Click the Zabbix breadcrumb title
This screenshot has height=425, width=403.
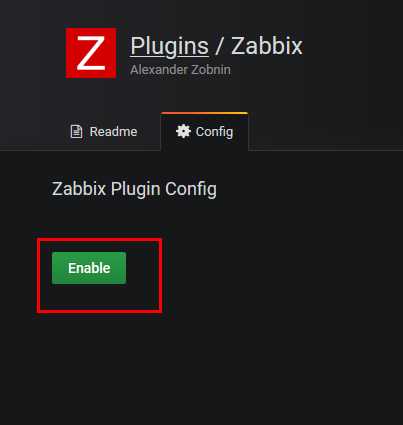click(267, 46)
